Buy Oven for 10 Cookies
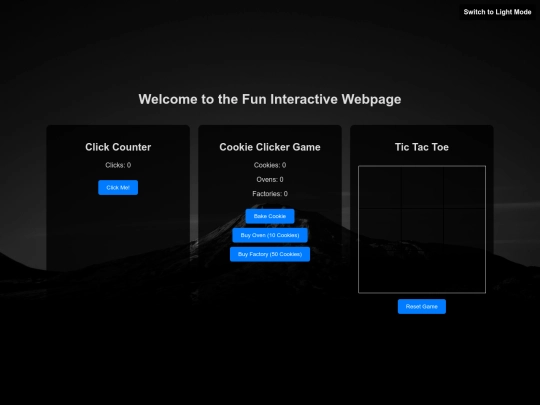Screen dimensions: 540x405 (x=270, y=235)
